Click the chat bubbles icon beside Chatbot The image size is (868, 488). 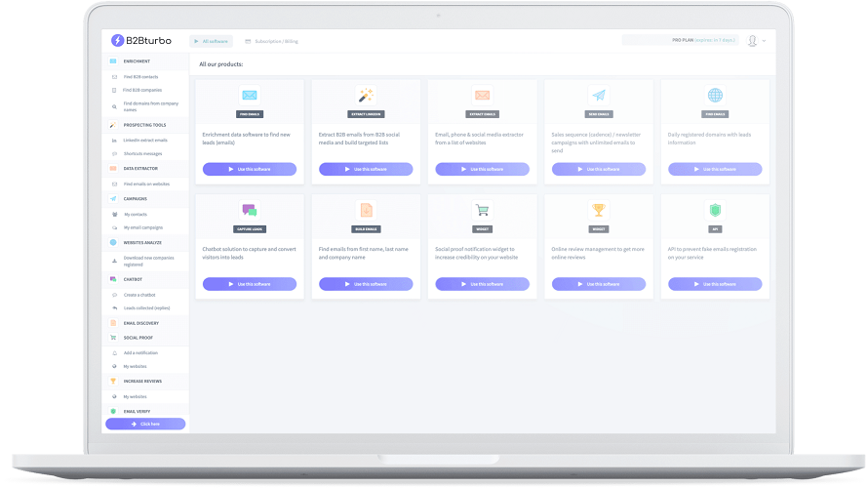113,279
